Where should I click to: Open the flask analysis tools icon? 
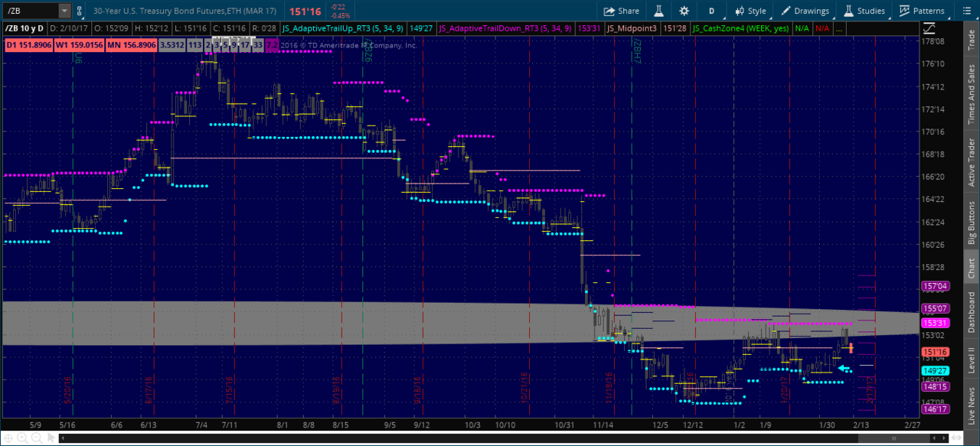coord(658,11)
